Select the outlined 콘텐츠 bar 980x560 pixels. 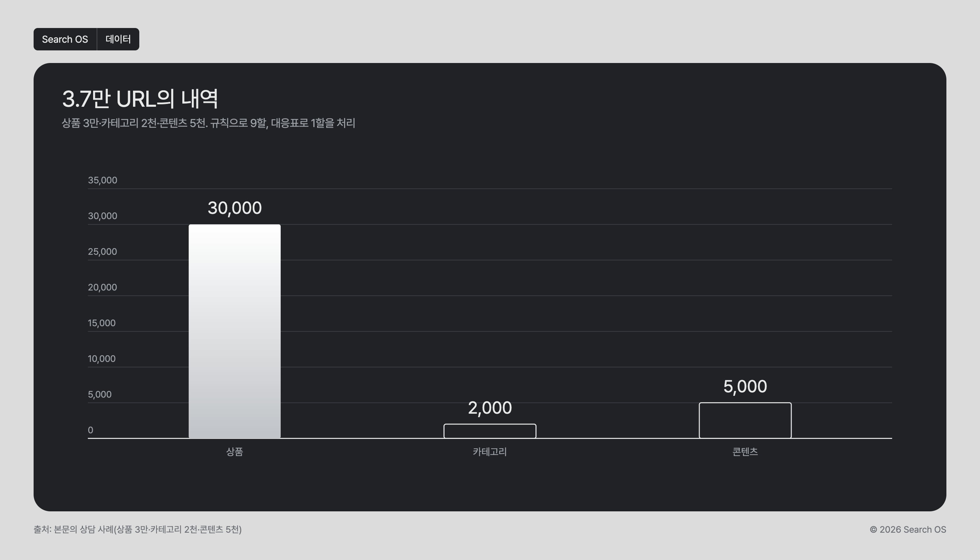[745, 420]
